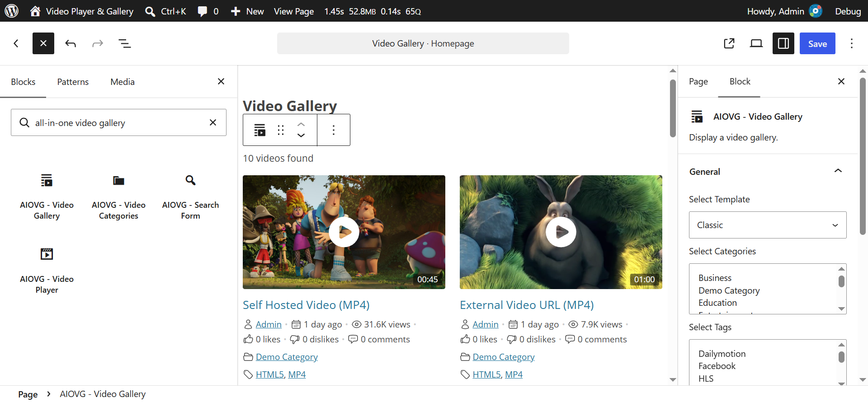868x402 pixels.
Task: Select Education in the categories list
Action: coord(717,303)
